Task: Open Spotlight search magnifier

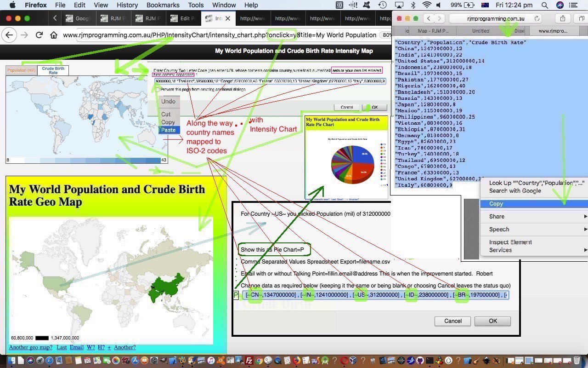Action: tap(545, 5)
